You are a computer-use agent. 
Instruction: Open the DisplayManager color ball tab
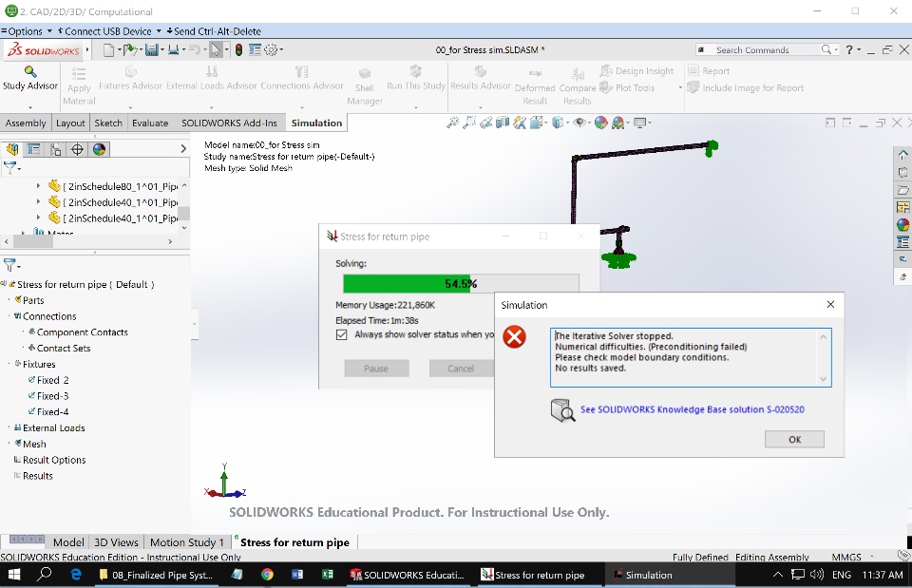100,149
